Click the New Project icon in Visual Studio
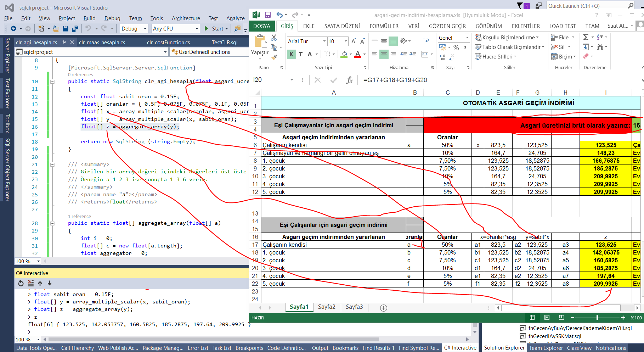644x352 pixels. (41, 28)
